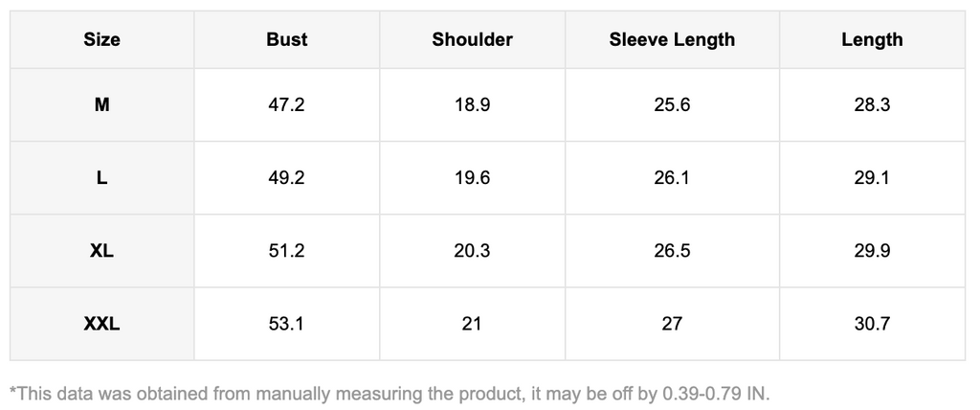Screen dimensions: 980x410
Task: Click the Size column header
Action: point(101,39)
